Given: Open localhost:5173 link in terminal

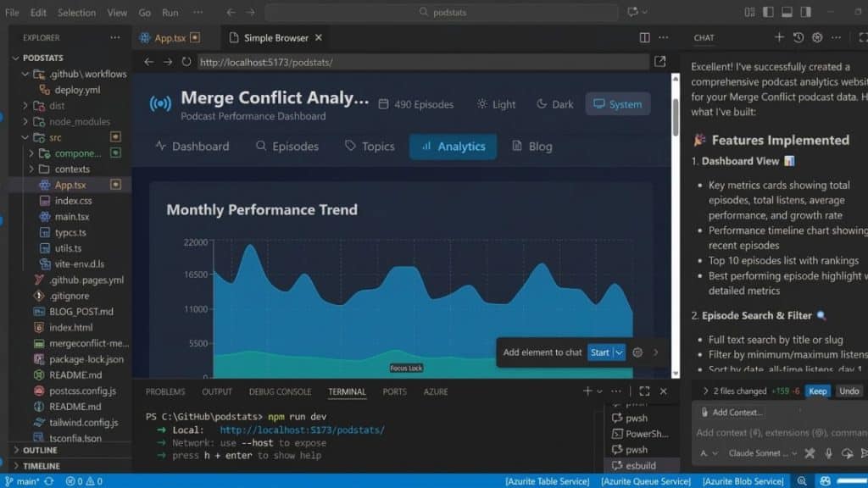Looking at the screenshot, I should tap(303, 430).
